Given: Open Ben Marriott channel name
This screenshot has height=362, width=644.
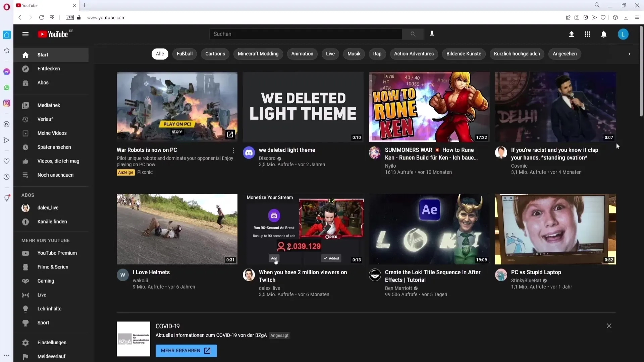Looking at the screenshot, I should coord(398,288).
